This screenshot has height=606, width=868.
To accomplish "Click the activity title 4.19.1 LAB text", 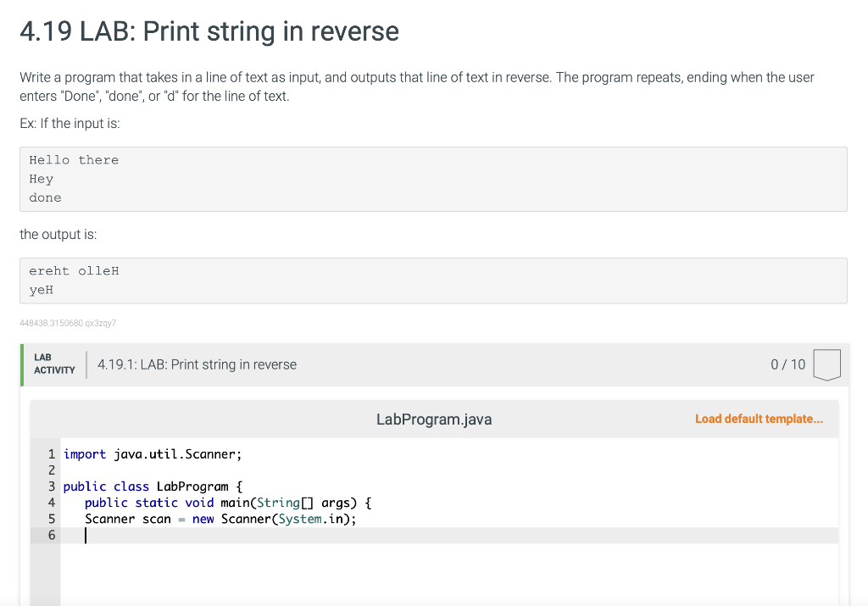I will (196, 364).
